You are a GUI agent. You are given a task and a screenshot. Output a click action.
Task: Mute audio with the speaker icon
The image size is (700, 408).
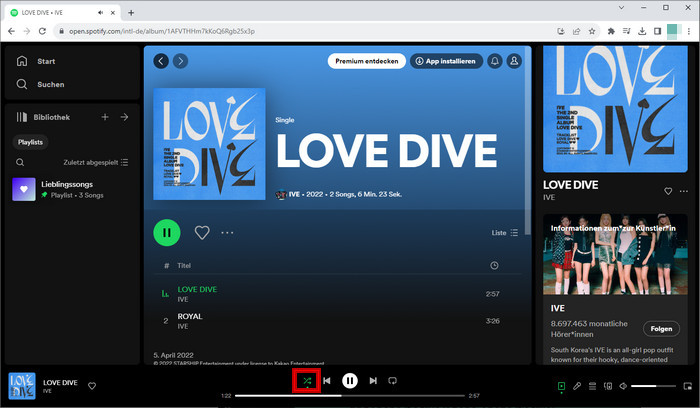coord(623,386)
